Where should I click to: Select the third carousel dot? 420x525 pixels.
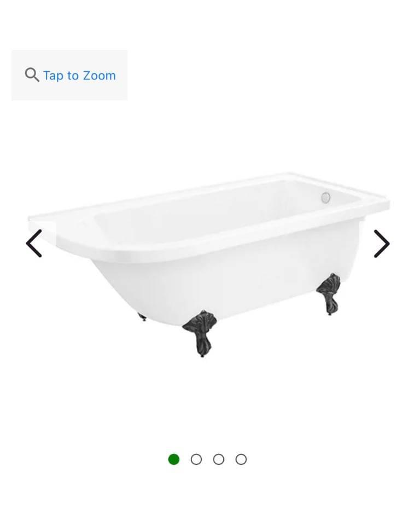point(219,459)
